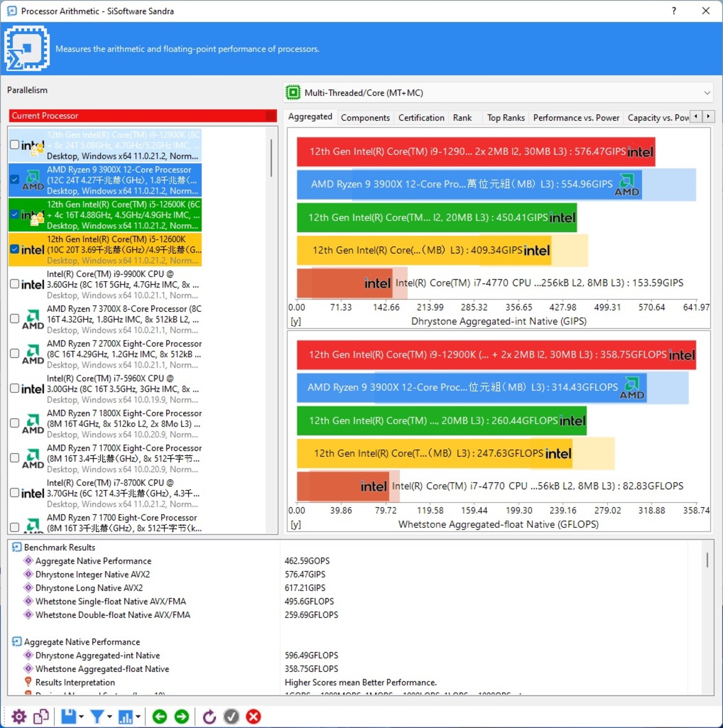
Task: Click the [y] label under Whetstone chart
Action: click(296, 525)
